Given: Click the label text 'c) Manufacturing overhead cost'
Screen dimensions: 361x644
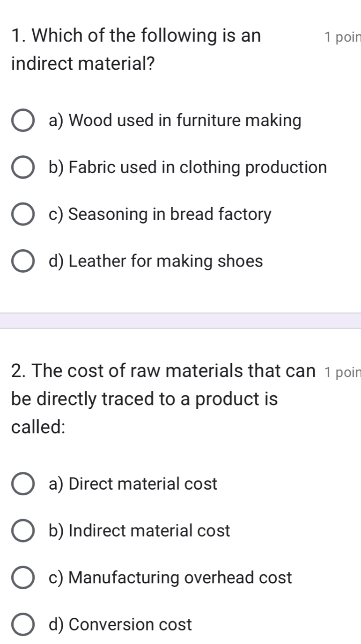Looking at the screenshot, I should pos(170,578).
